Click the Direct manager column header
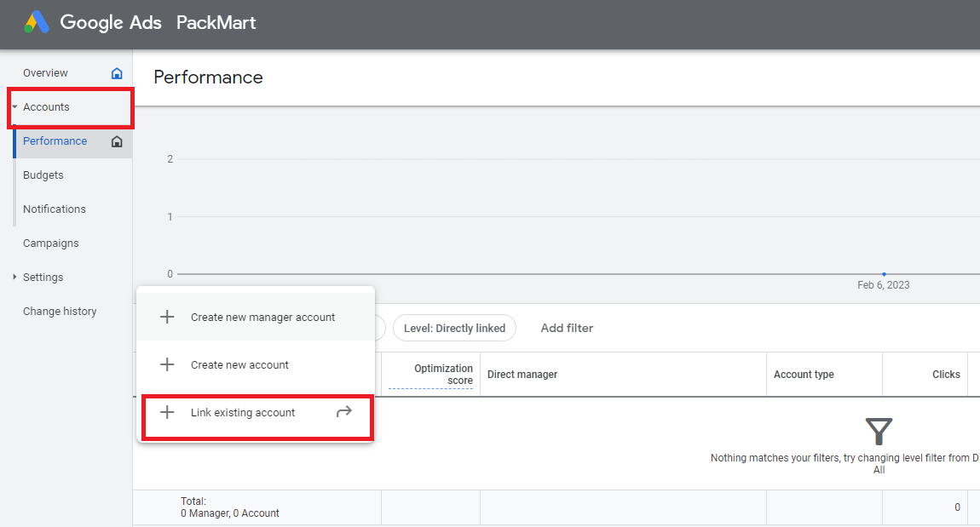 [522, 374]
